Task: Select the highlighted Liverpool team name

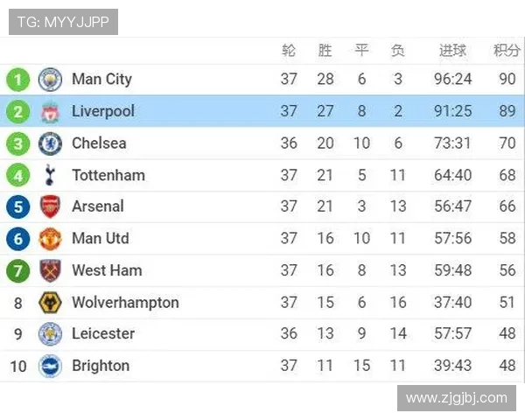Action: (x=103, y=112)
